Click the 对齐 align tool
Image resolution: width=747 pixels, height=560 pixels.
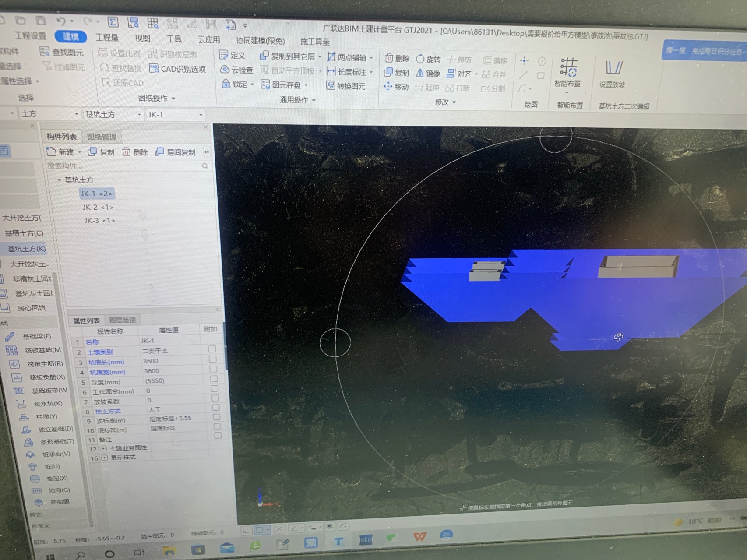(462, 74)
